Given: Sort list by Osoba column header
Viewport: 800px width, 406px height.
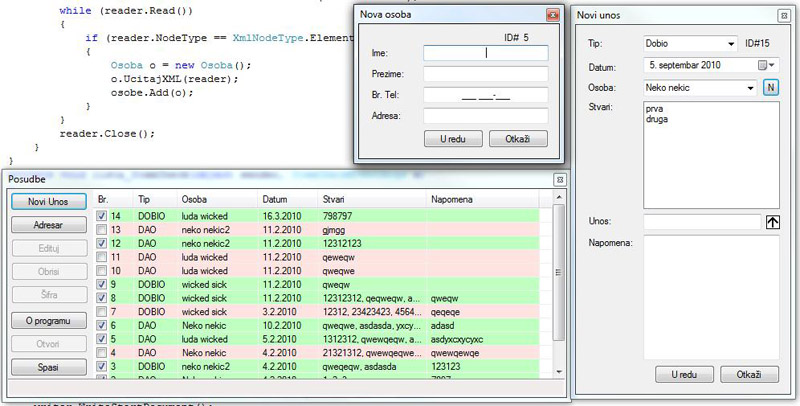Looking at the screenshot, I should click(x=218, y=199).
